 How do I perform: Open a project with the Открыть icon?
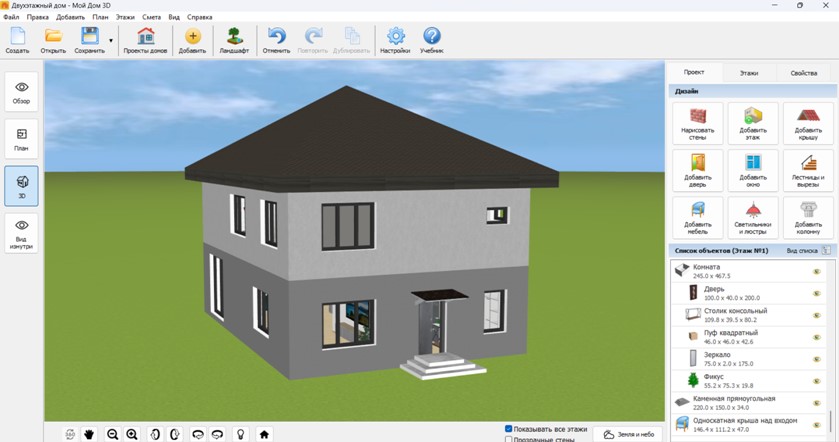(x=53, y=40)
